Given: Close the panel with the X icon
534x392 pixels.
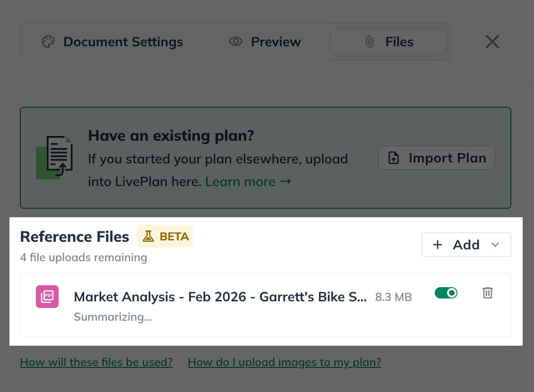Looking at the screenshot, I should coord(492,42).
